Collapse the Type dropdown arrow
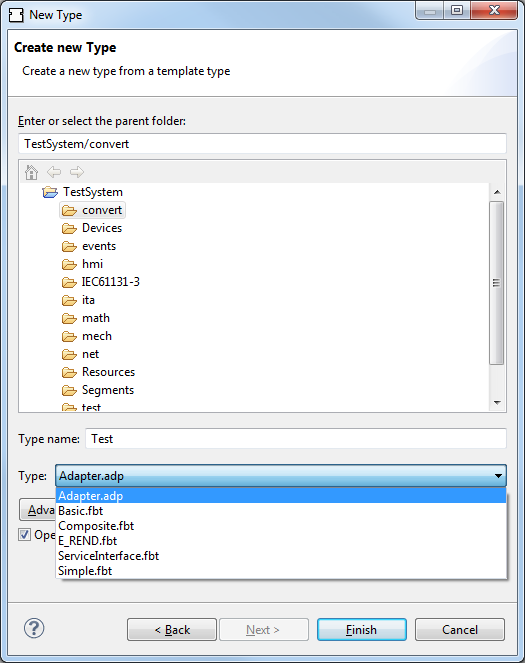 (498, 476)
